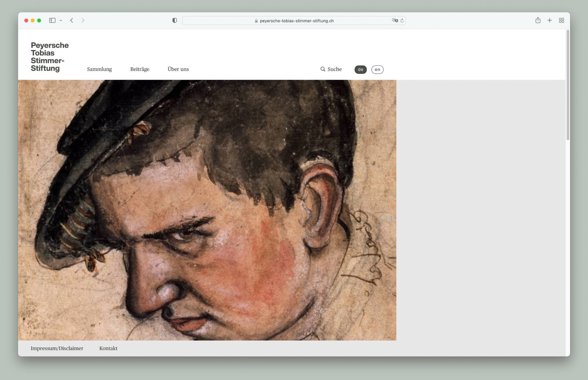The width and height of the screenshot is (588, 380).
Task: Open the Impressum/Disclaimer footer link
Action: click(x=57, y=348)
